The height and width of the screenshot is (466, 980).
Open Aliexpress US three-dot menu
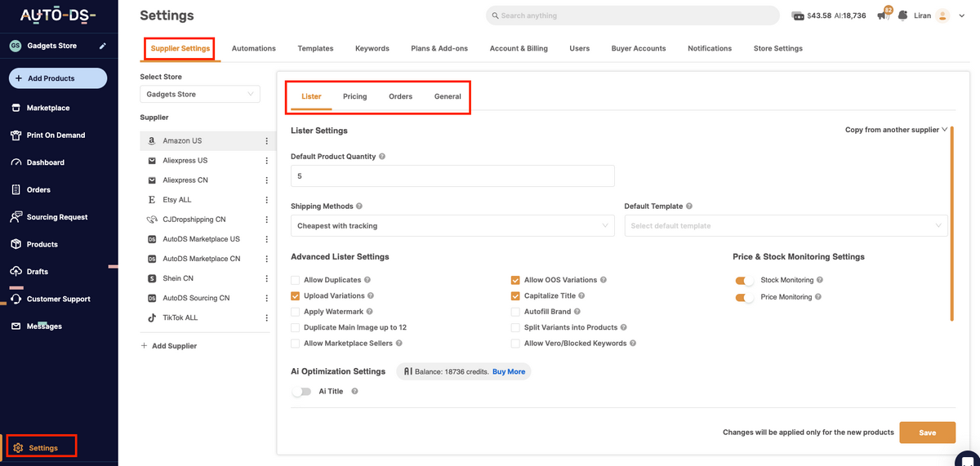coord(266,161)
